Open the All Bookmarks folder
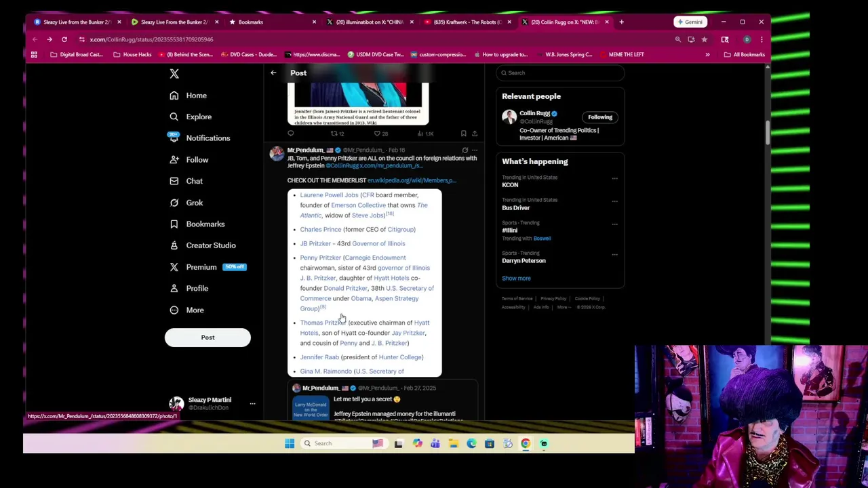 tap(744, 55)
